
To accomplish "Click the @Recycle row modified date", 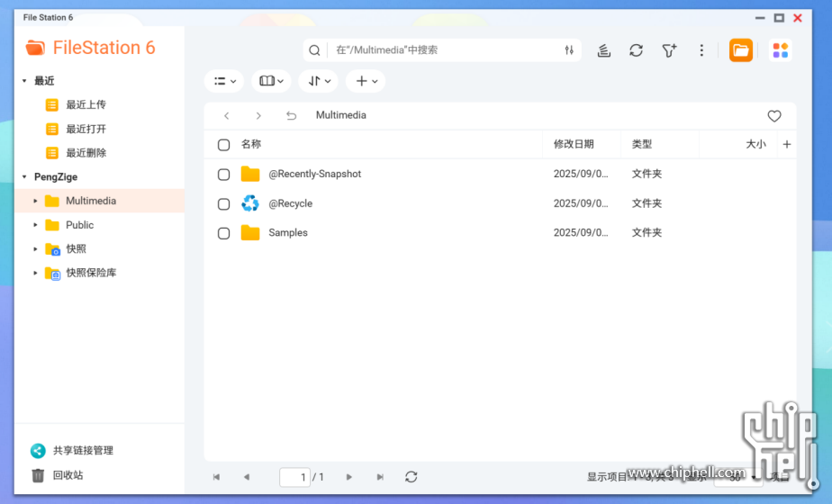I will (581, 203).
